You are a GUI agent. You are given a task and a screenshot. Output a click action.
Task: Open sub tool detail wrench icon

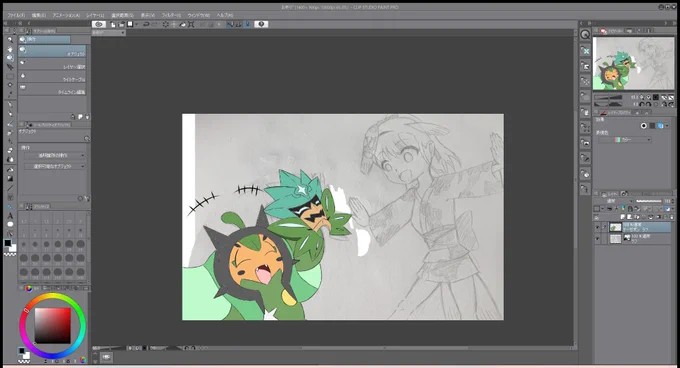coord(87,199)
